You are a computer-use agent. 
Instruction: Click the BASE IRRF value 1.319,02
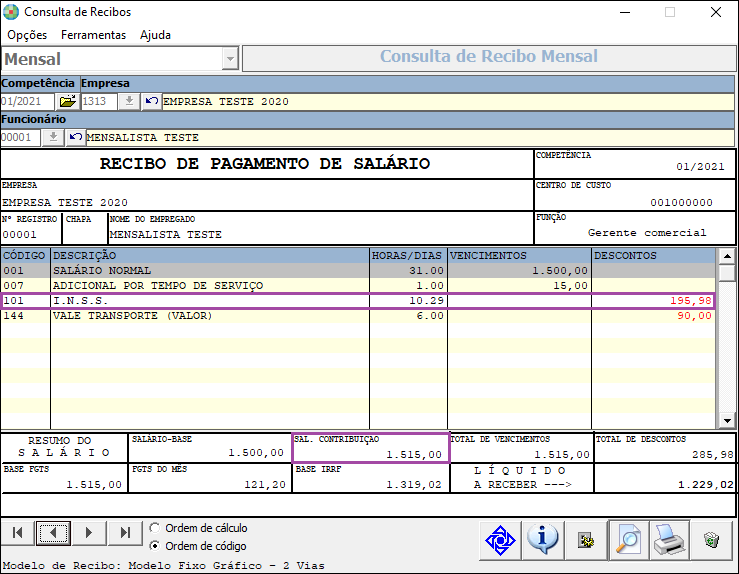[414, 484]
